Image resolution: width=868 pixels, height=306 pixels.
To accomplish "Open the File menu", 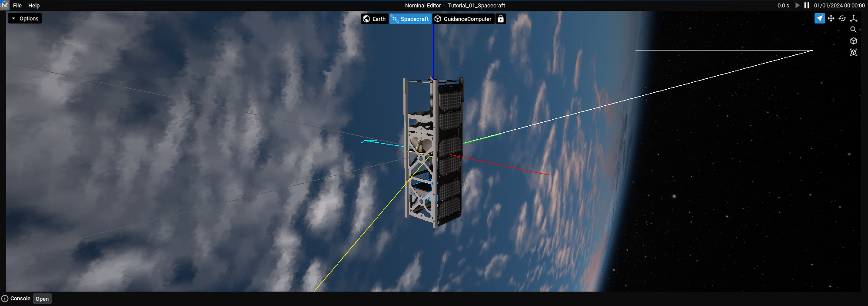I will coord(17,5).
